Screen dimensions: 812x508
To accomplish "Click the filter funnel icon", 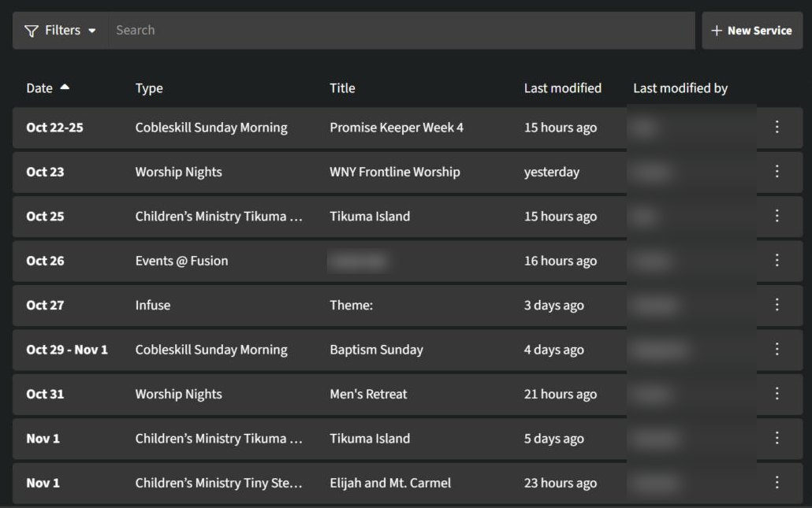I will click(31, 31).
